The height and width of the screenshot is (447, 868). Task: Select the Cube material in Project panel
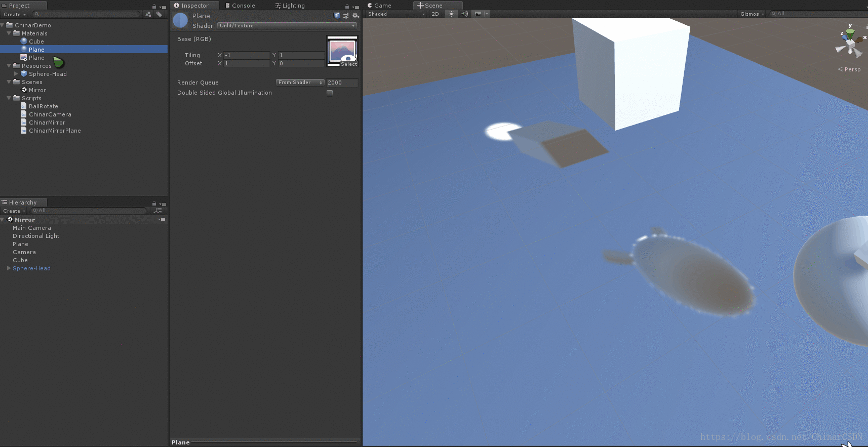tap(36, 42)
